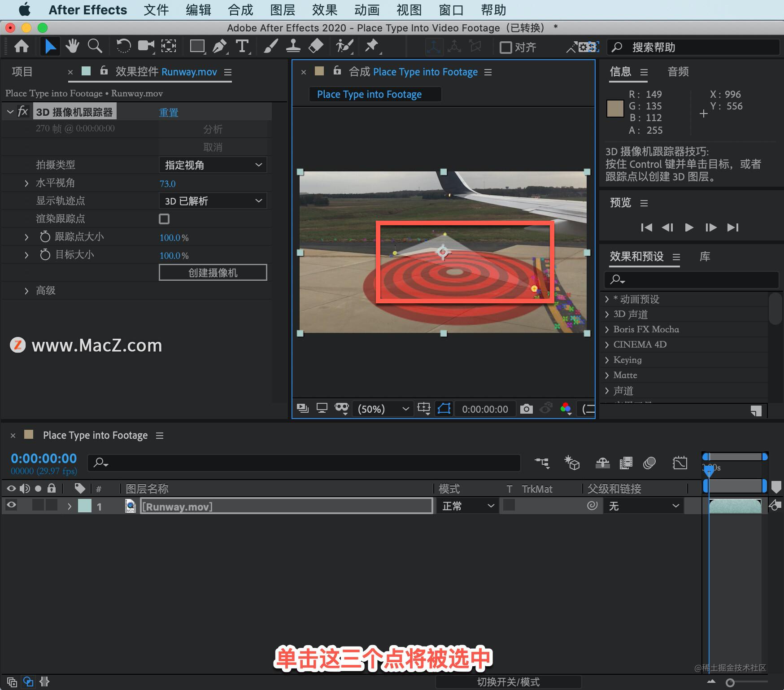
Task: Select the Puppet Pin tool
Action: tap(372, 46)
